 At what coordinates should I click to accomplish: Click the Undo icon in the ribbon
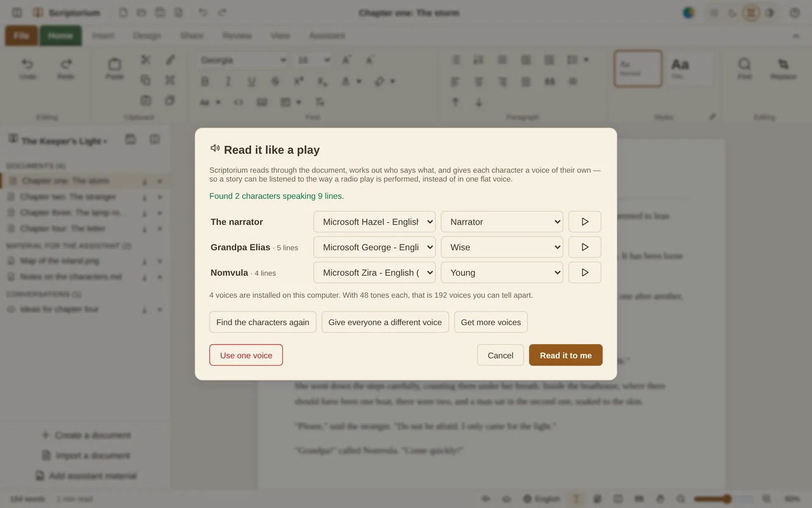tap(27, 68)
